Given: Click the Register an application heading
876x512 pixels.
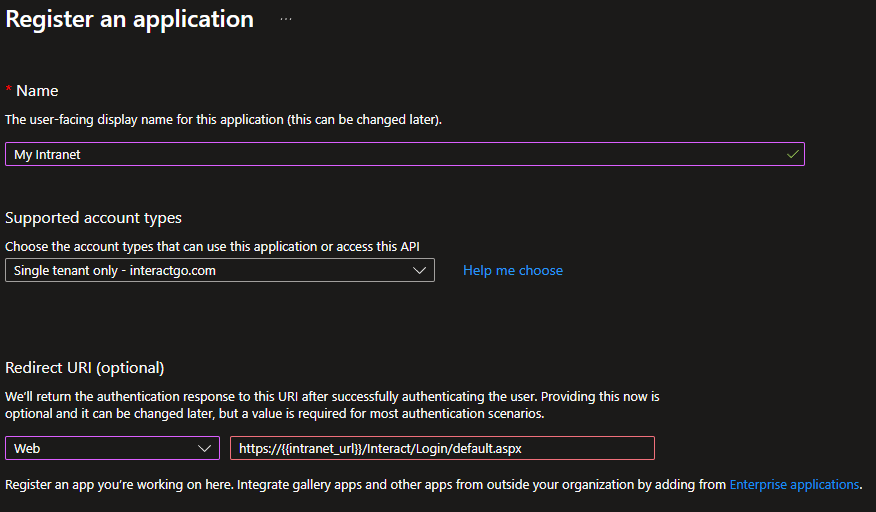Looking at the screenshot, I should click(130, 20).
